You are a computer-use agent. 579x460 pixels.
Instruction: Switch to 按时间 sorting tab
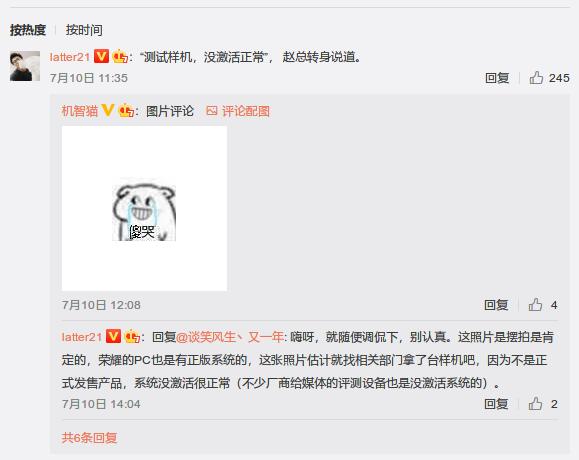coord(84,30)
